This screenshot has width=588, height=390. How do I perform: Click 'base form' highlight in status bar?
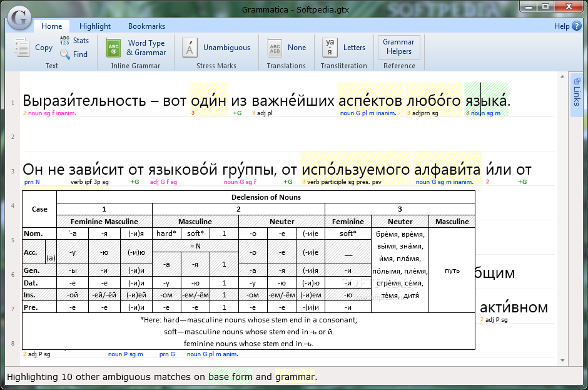[230, 377]
